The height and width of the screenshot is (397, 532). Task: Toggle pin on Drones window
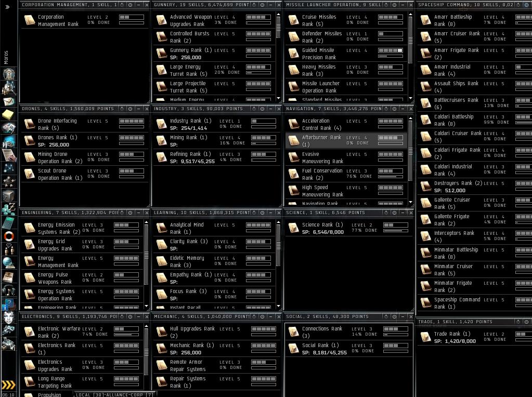131,109
